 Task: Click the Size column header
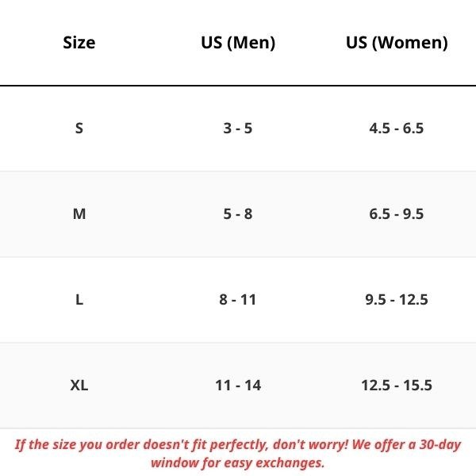[79, 43]
